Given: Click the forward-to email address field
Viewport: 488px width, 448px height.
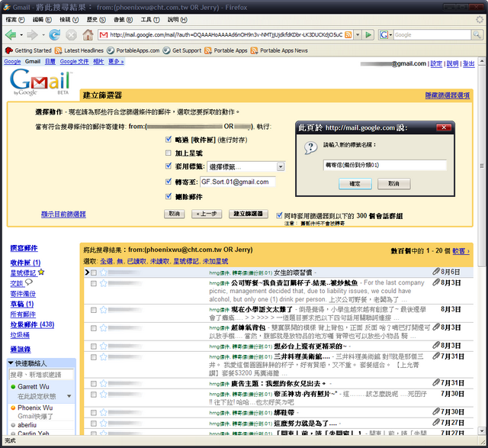Looking at the screenshot, I should click(x=238, y=182).
